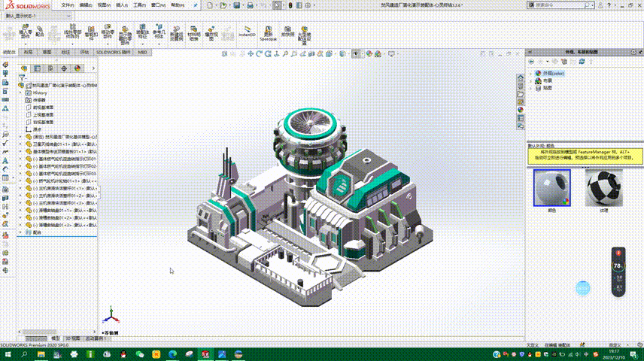Expand the 涡槽旋轴盘01<1> component

coord(20,211)
